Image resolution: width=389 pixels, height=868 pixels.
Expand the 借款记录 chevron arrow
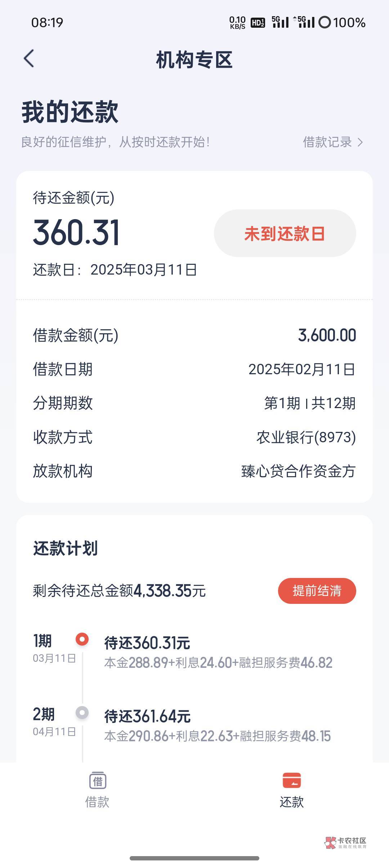click(360, 143)
